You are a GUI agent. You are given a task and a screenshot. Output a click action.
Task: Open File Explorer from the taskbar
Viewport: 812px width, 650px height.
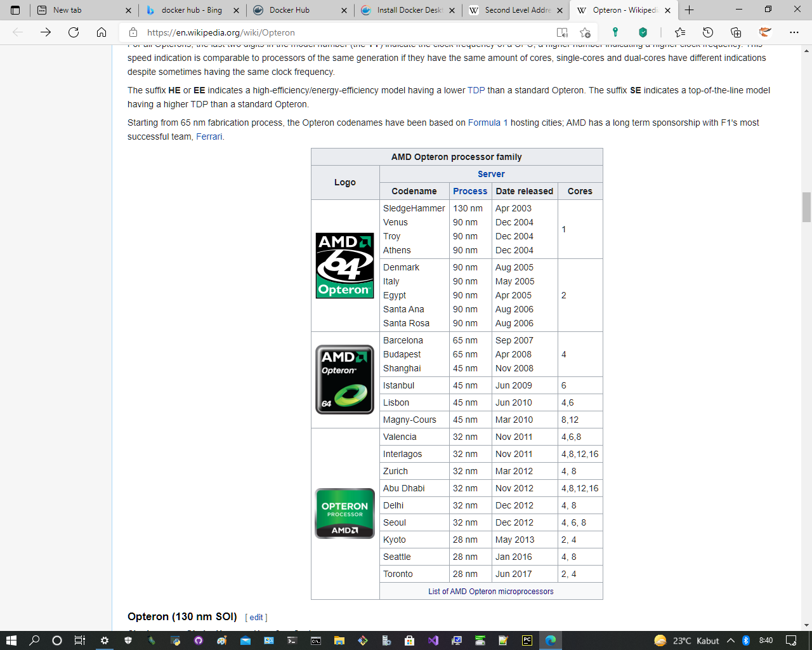click(339, 640)
